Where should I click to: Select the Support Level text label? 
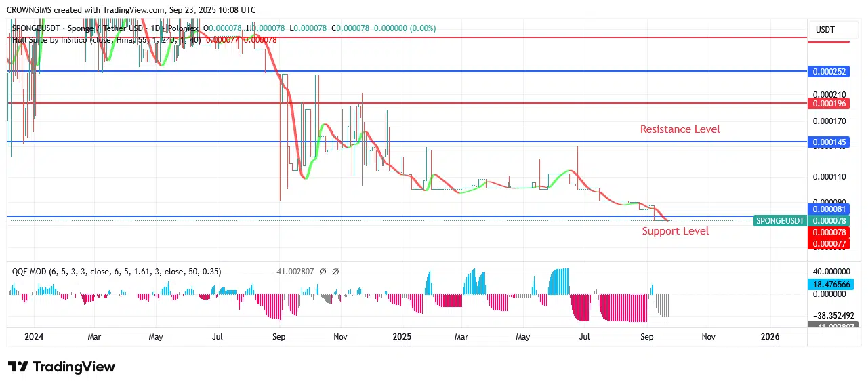[676, 231]
